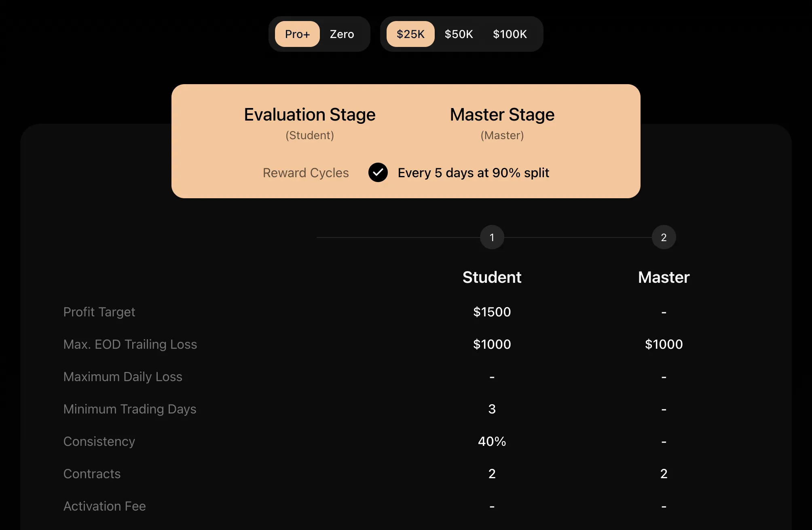Click Student's Contracts value 2
Screen dimensions: 812x530
pos(492,474)
